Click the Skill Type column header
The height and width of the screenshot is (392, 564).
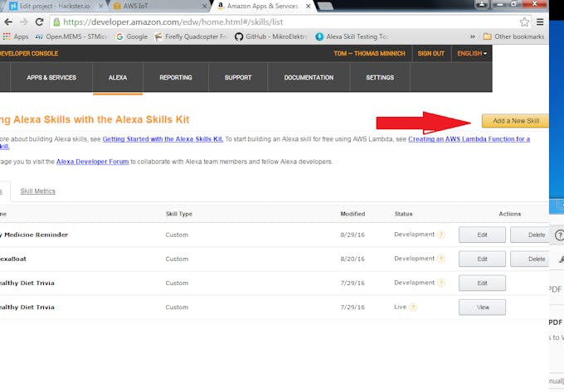[179, 214]
